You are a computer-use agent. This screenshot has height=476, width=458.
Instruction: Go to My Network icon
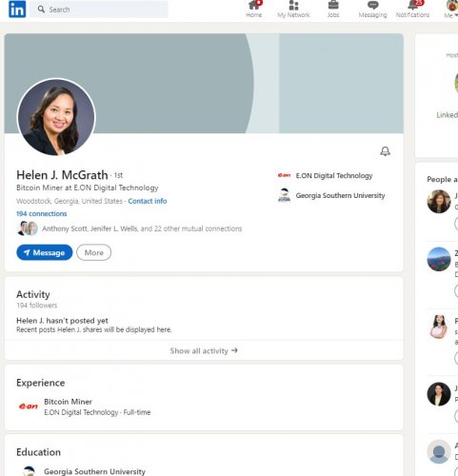tap(293, 6)
